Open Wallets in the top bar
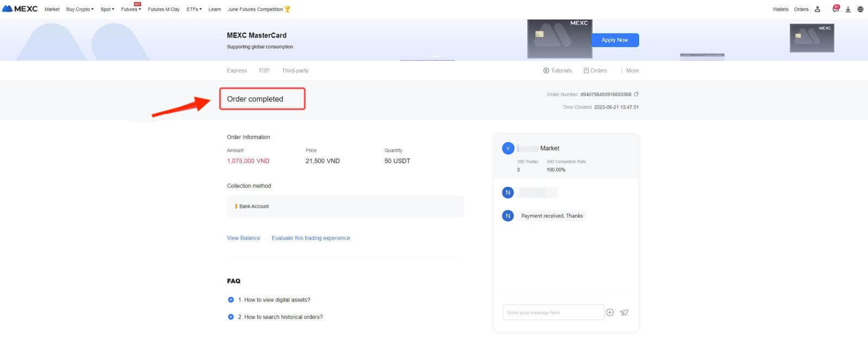 [780, 9]
